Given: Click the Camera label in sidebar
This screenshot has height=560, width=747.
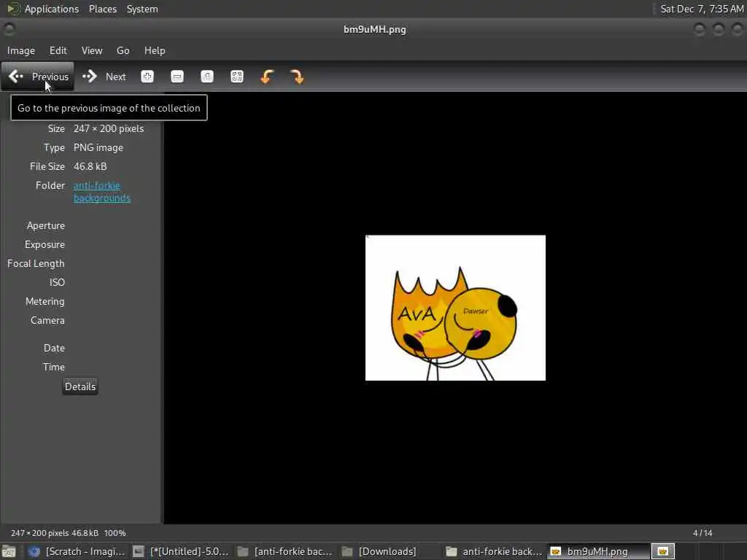Looking at the screenshot, I should click(47, 321).
